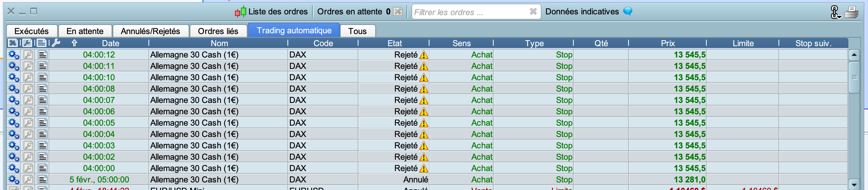Cancel all pending orders X icon
This screenshot has width=868, height=190.
coord(397,12)
